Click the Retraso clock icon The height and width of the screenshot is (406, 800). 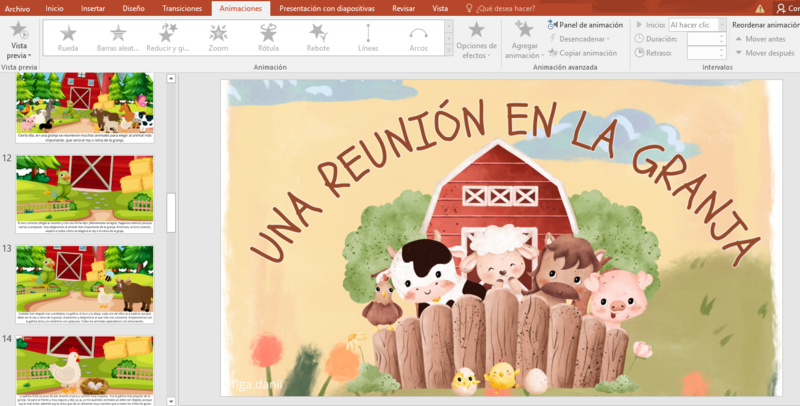639,53
